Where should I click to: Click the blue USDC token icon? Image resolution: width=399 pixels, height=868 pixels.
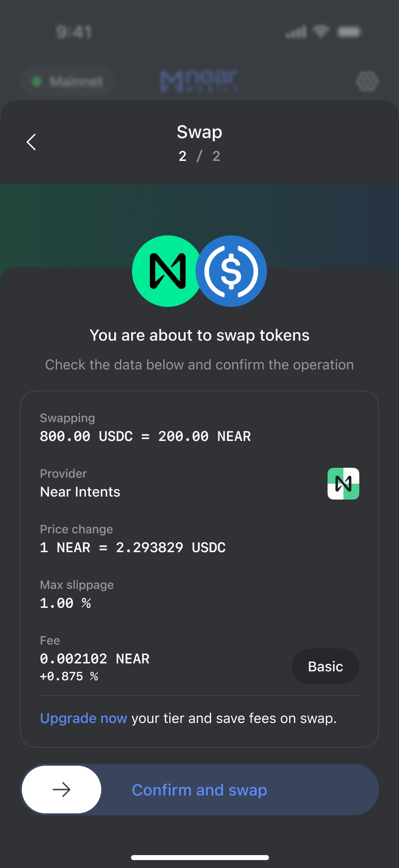pyautogui.click(x=232, y=271)
